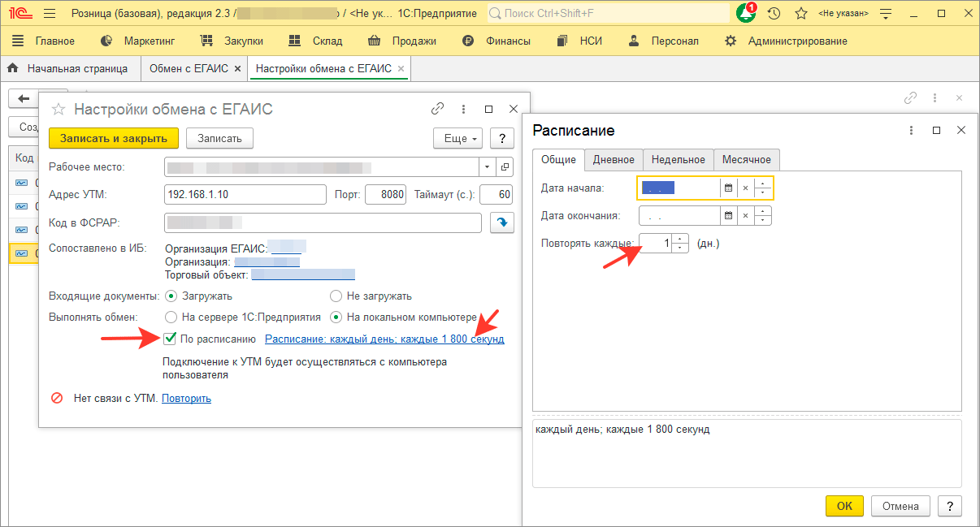980x527 pixels.
Task: Focus the Таймаут field with 60
Action: click(496, 195)
